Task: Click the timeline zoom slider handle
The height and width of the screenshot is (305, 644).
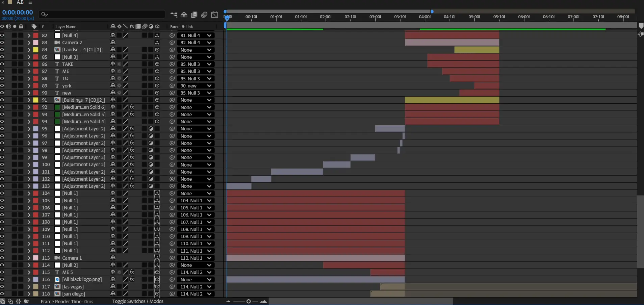Action: pyautogui.click(x=249, y=301)
